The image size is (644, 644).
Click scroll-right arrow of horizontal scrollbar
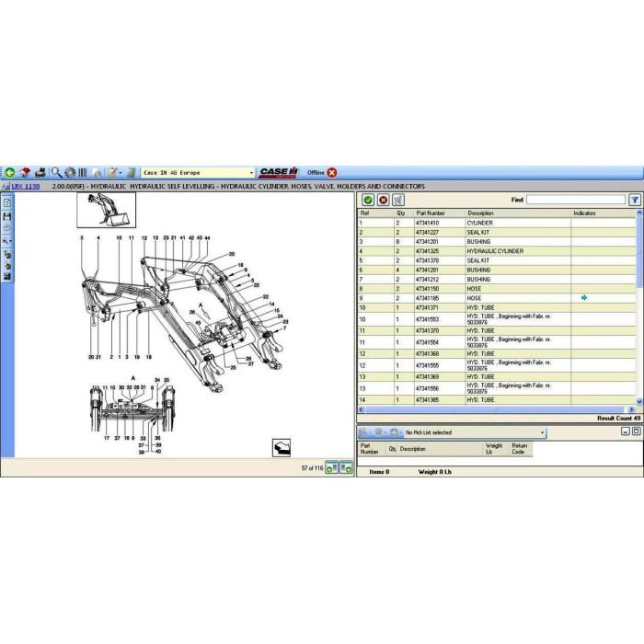pos(632,409)
